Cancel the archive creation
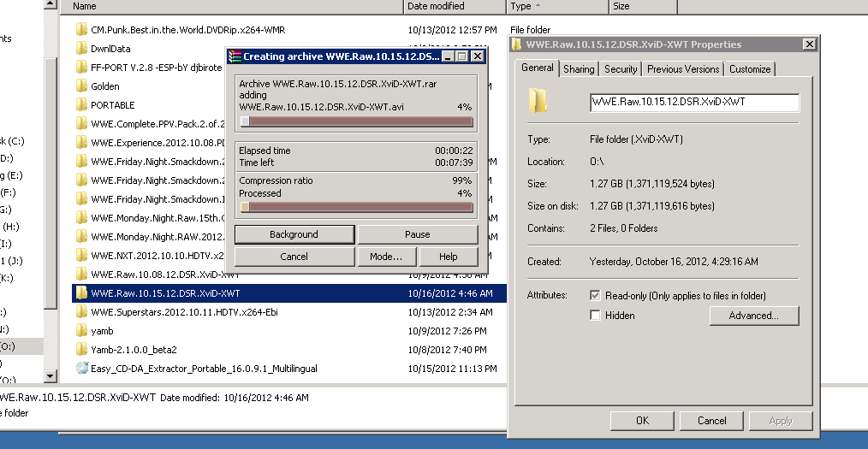The image size is (868, 449). point(294,257)
